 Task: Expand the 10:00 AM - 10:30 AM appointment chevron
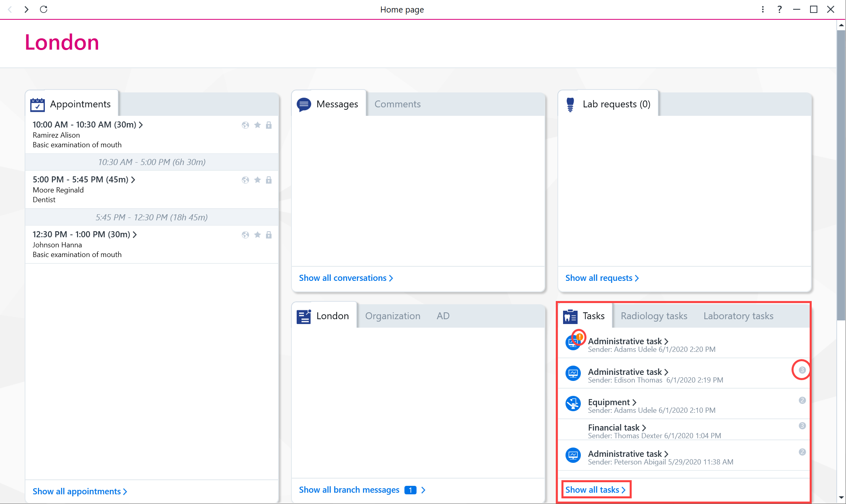[141, 125]
